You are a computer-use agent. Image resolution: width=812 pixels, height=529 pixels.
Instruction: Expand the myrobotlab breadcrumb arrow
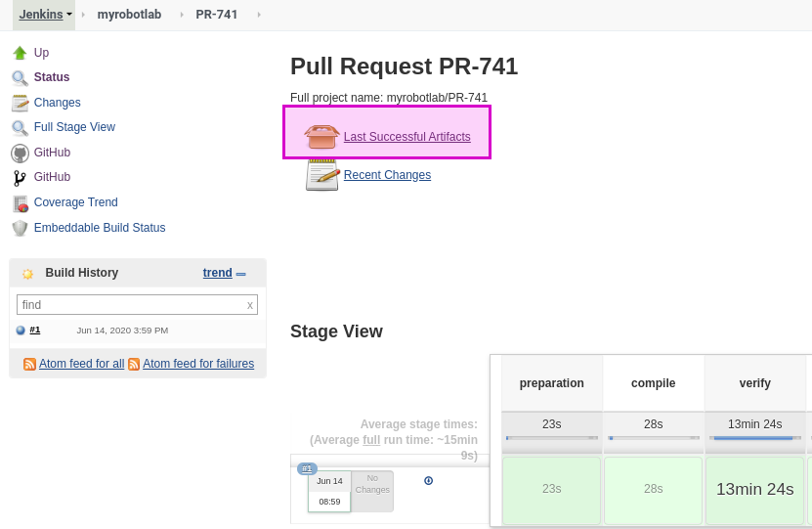pos(182,15)
